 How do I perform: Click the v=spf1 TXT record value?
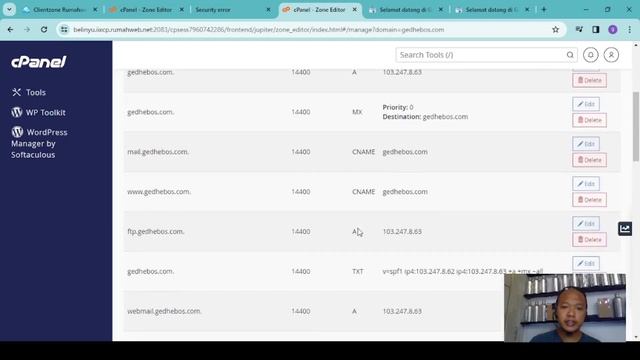tap(462, 271)
